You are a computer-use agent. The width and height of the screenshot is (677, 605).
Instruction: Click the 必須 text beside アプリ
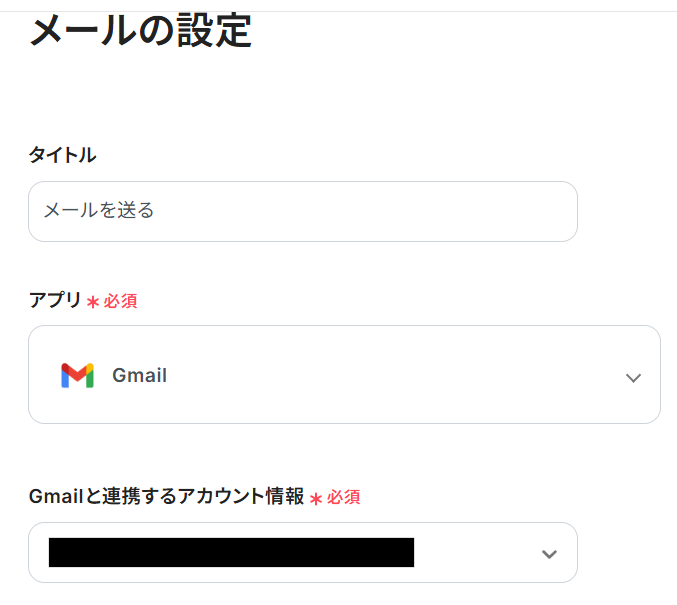point(121,300)
